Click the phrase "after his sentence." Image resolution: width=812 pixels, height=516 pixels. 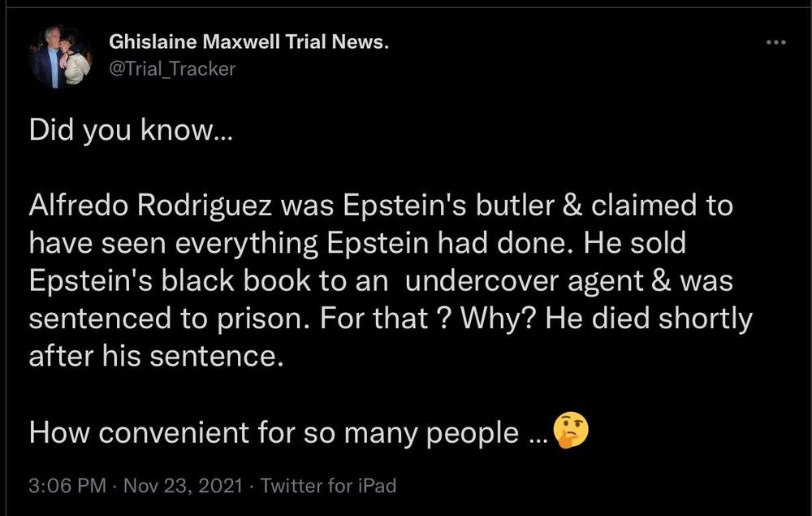156,357
